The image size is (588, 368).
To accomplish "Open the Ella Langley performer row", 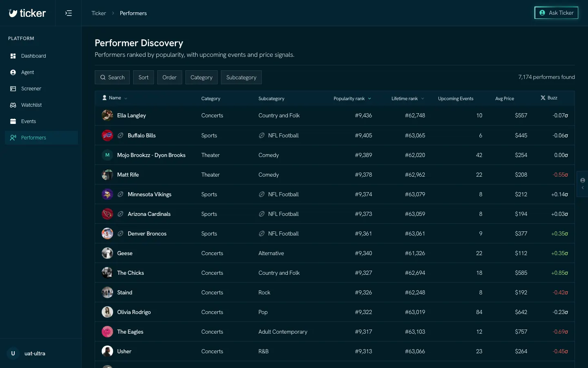I will click(x=335, y=116).
